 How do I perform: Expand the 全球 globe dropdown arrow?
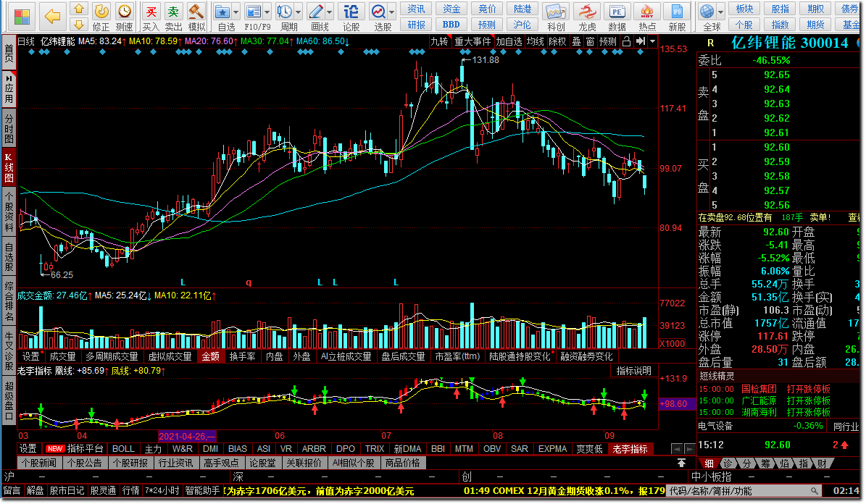tap(720, 12)
